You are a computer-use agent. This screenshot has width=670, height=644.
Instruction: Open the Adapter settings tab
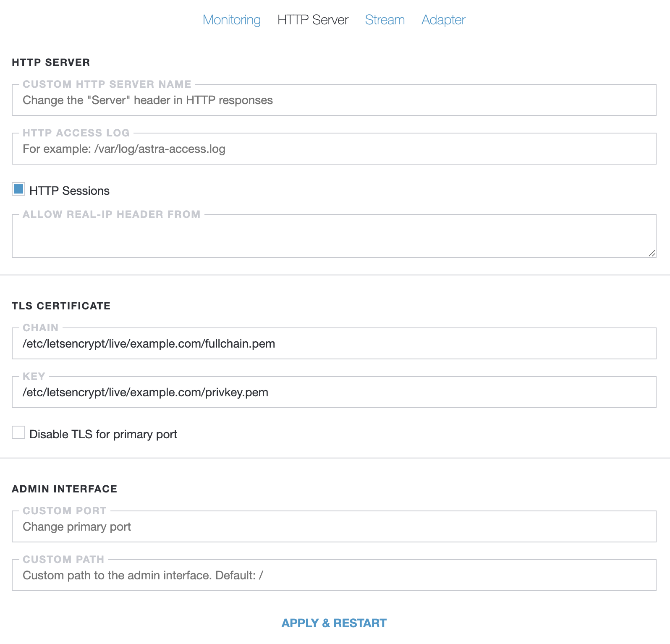pyautogui.click(x=443, y=20)
